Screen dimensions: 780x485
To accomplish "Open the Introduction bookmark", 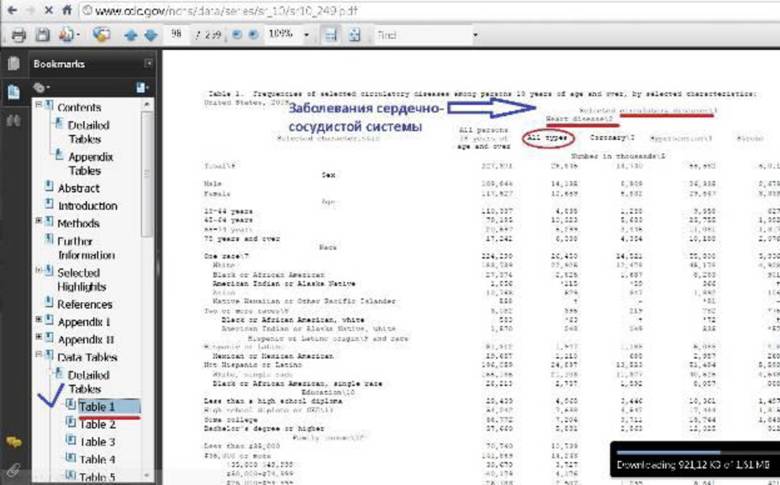I will point(88,205).
